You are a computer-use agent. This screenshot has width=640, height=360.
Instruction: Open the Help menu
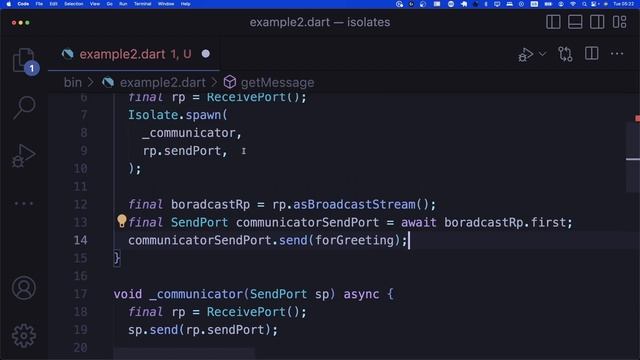point(186,4)
